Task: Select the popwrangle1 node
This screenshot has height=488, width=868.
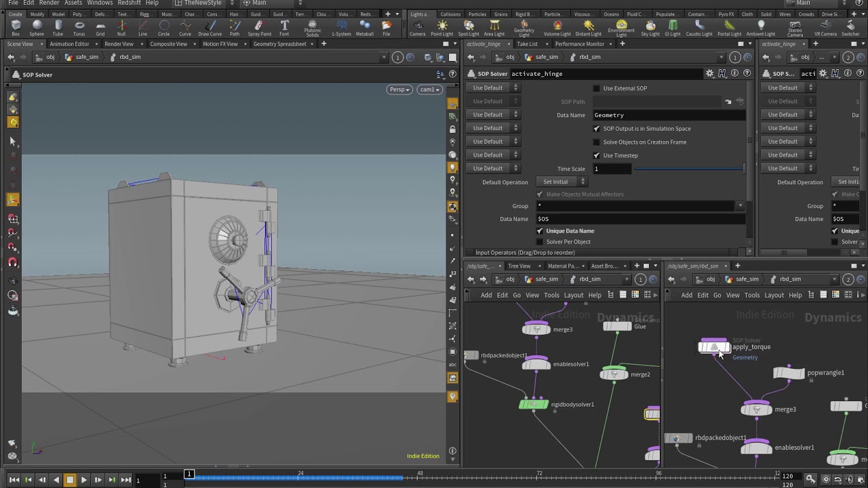Action: tap(789, 373)
